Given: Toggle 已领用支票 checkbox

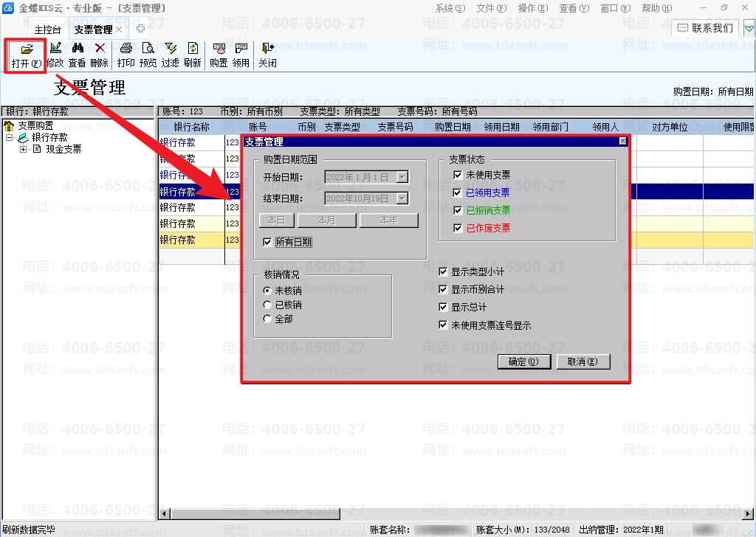Looking at the screenshot, I should [x=458, y=193].
